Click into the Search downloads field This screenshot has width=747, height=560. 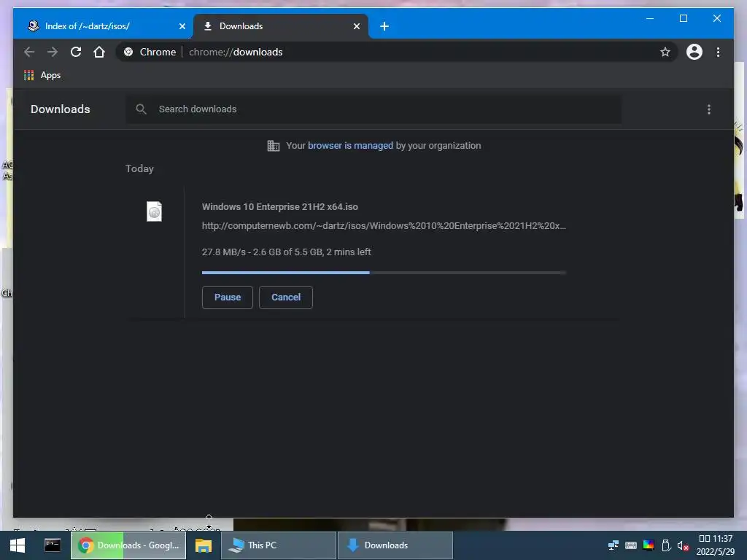(x=373, y=109)
